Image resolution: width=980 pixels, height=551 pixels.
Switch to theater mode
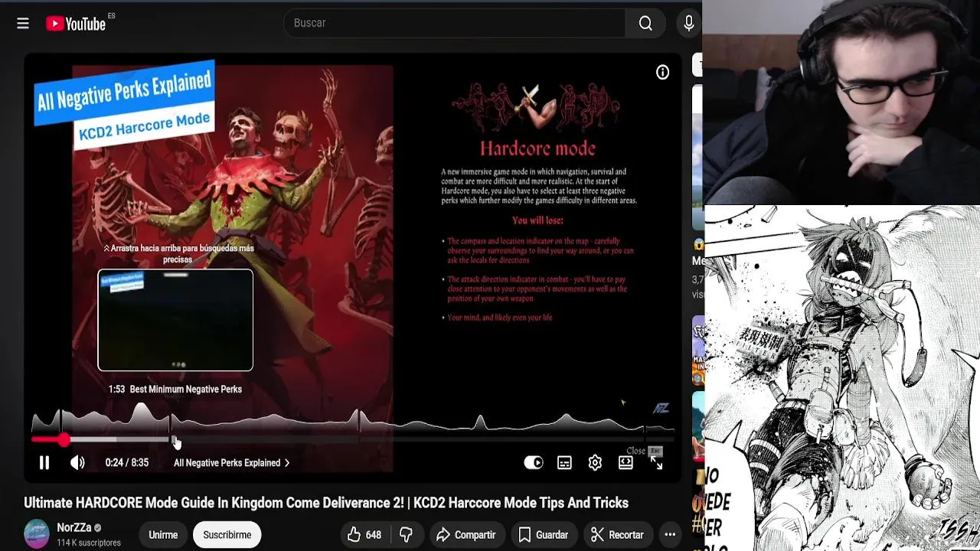click(x=626, y=462)
